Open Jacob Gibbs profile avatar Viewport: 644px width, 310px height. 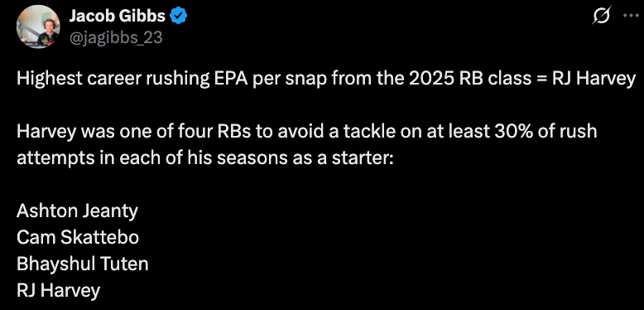click(38, 27)
